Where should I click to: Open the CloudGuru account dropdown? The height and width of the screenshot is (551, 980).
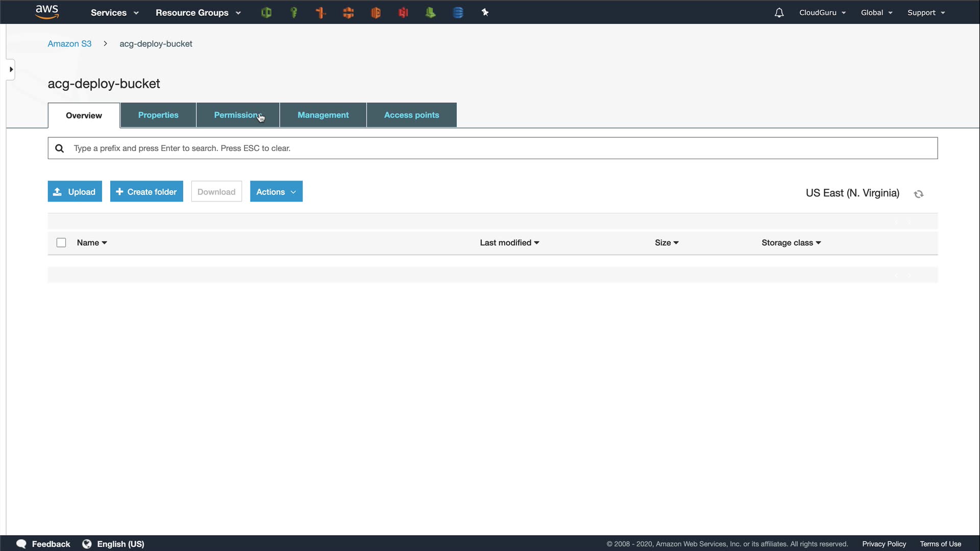822,13
